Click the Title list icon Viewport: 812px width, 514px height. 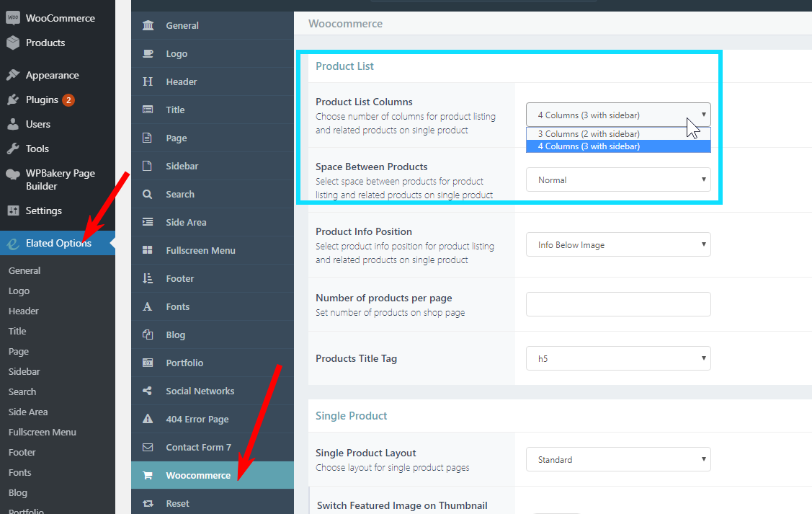click(x=148, y=110)
